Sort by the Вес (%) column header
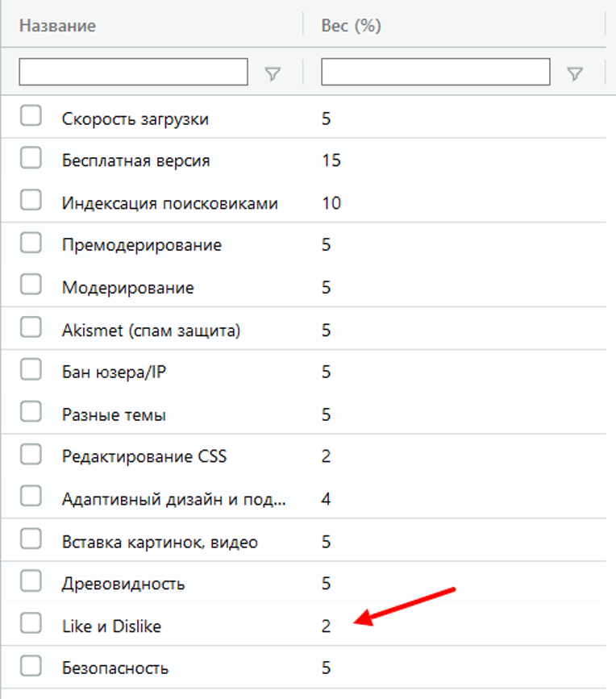This screenshot has width=616, height=699. [352, 26]
